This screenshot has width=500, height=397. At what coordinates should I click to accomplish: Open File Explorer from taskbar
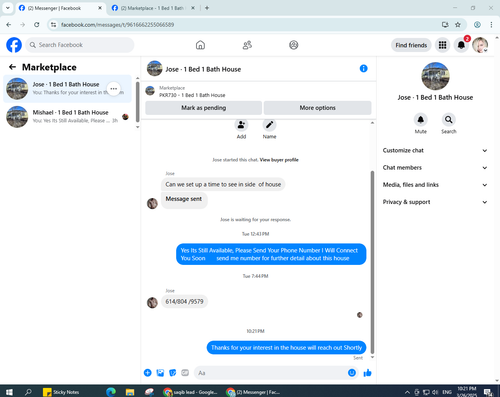point(130,392)
